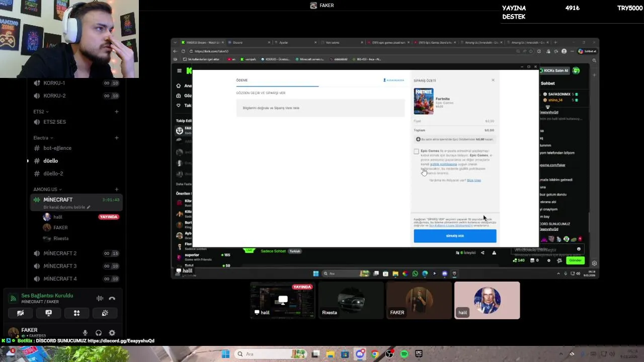
Task: Open noise suppression waveform icon
Action: point(100,298)
